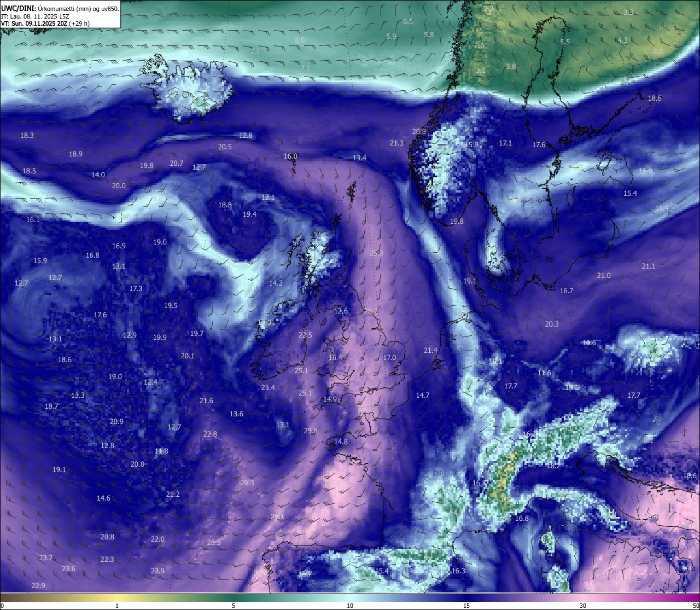This screenshot has height=610, width=700.
Task: Click the color scale tick label 10
Action: coord(350,606)
